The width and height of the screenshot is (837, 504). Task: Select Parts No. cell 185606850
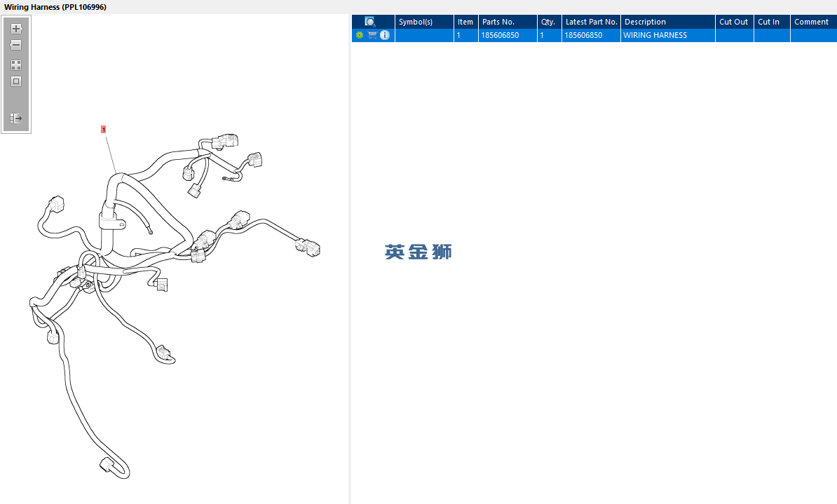pos(508,35)
